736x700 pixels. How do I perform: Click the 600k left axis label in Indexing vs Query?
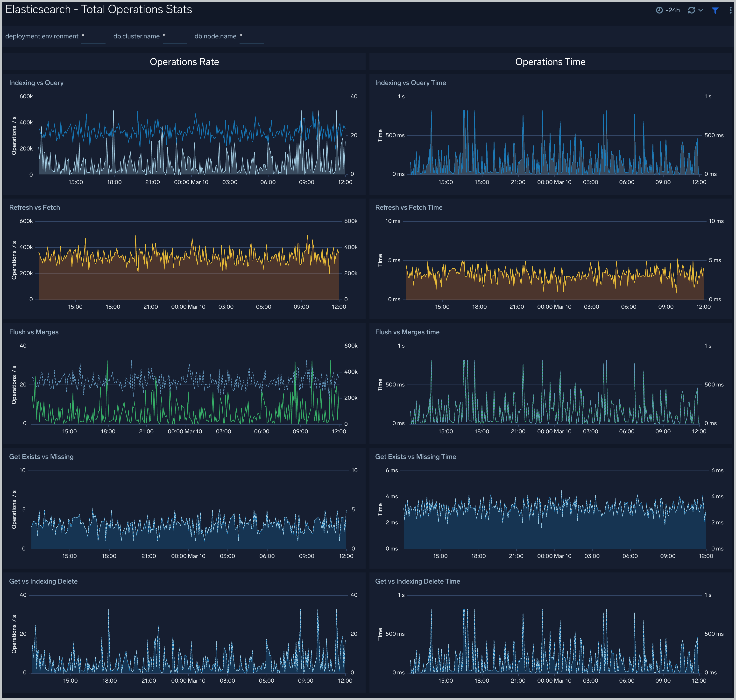coord(26,97)
